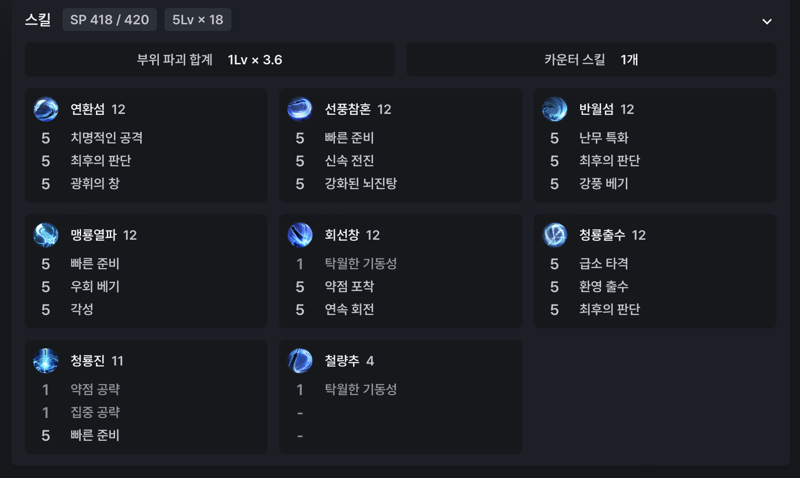800x478 pixels.
Task: Click the SP 418 / 420 badge
Action: [110, 20]
